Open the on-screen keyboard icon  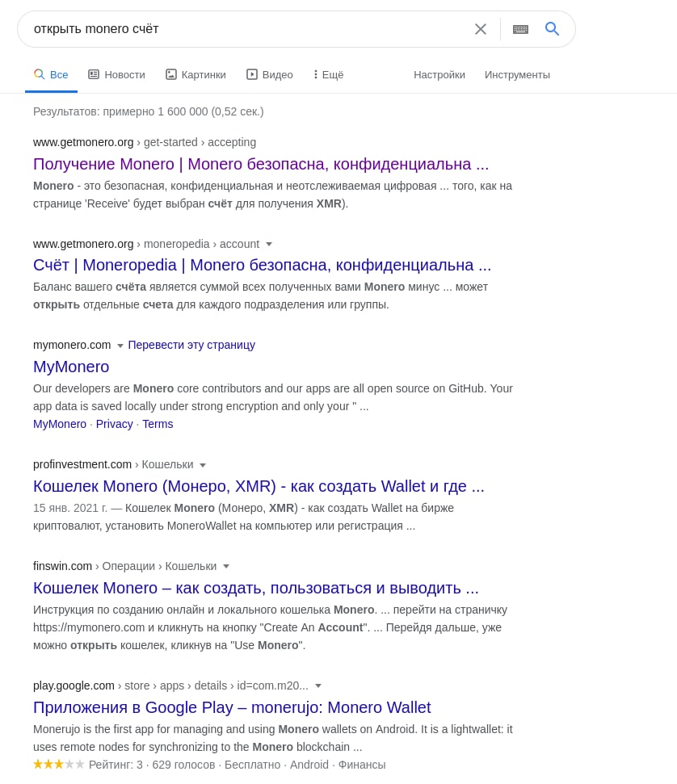click(x=520, y=29)
